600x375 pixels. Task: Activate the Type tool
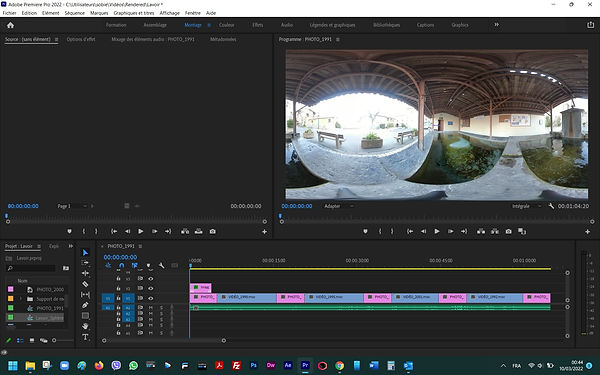[x=85, y=337]
